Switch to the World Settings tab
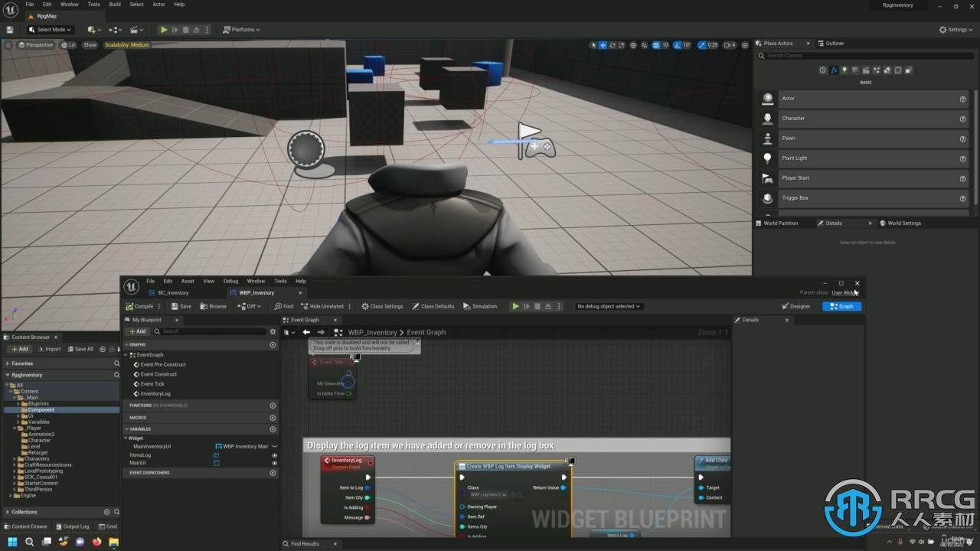The image size is (980, 551). pos(900,223)
